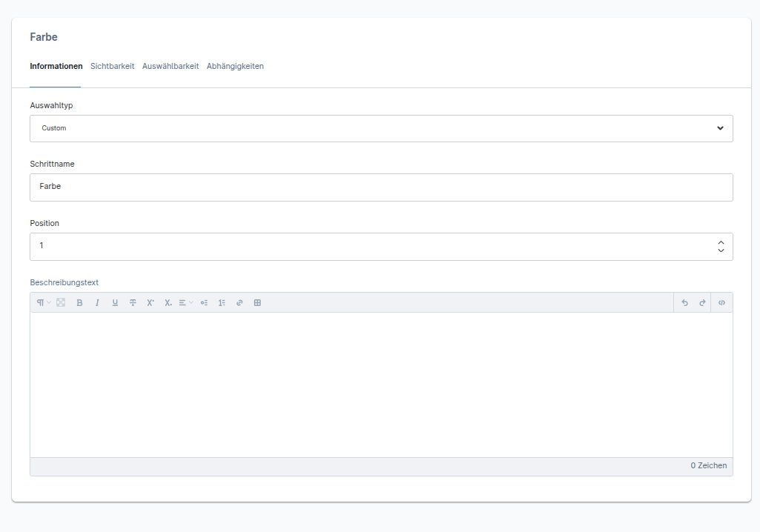Insert a bulleted list
Screen dimensions: 760x532
[x=204, y=302]
